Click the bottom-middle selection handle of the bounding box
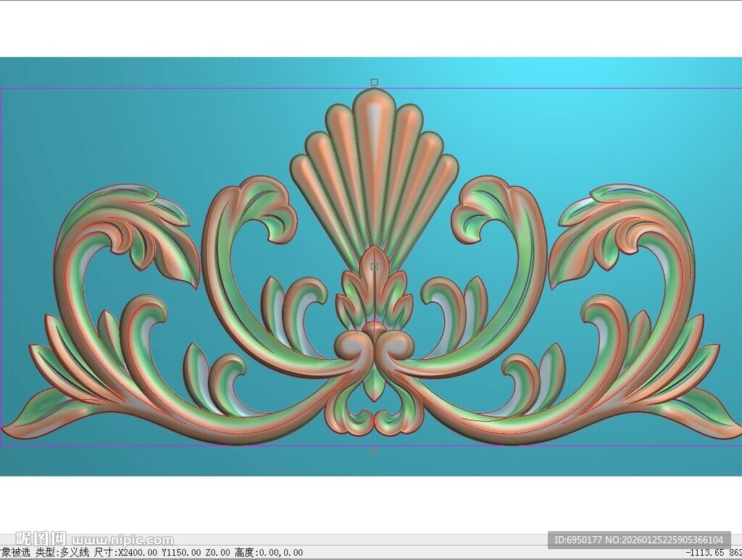 coord(374,451)
